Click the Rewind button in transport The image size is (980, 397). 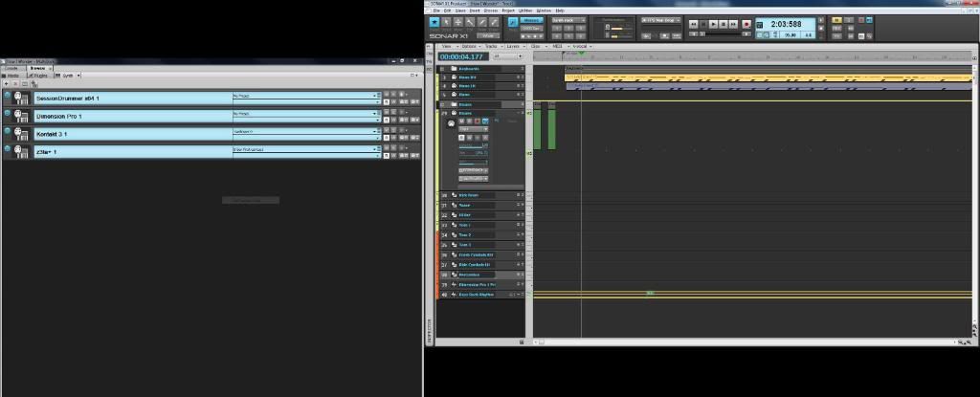(693, 24)
